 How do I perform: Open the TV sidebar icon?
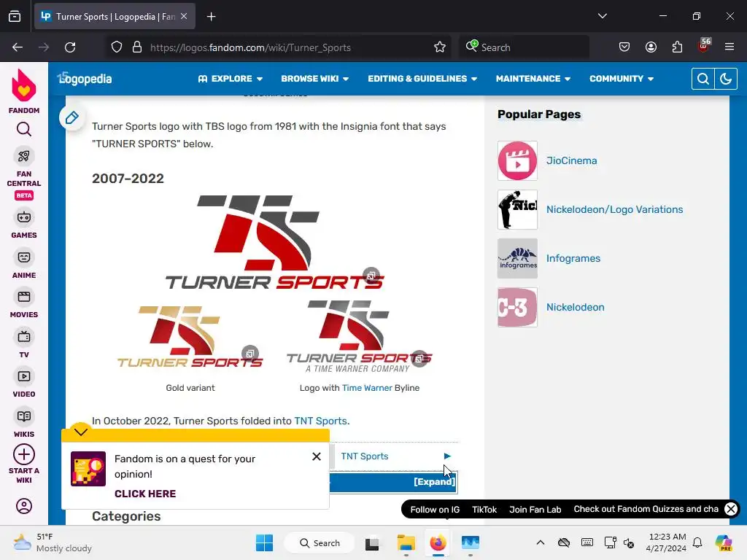(24, 337)
